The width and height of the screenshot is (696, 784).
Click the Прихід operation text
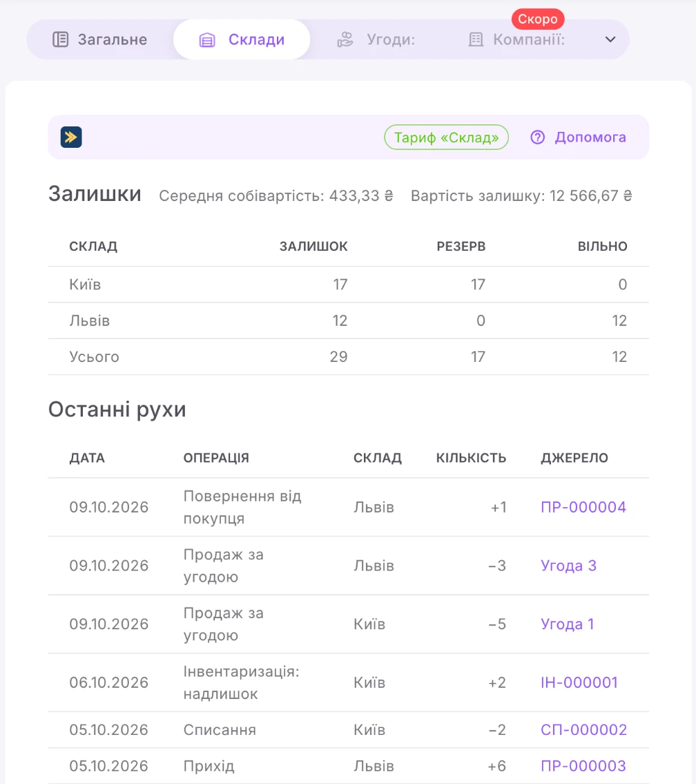pyautogui.click(x=209, y=765)
